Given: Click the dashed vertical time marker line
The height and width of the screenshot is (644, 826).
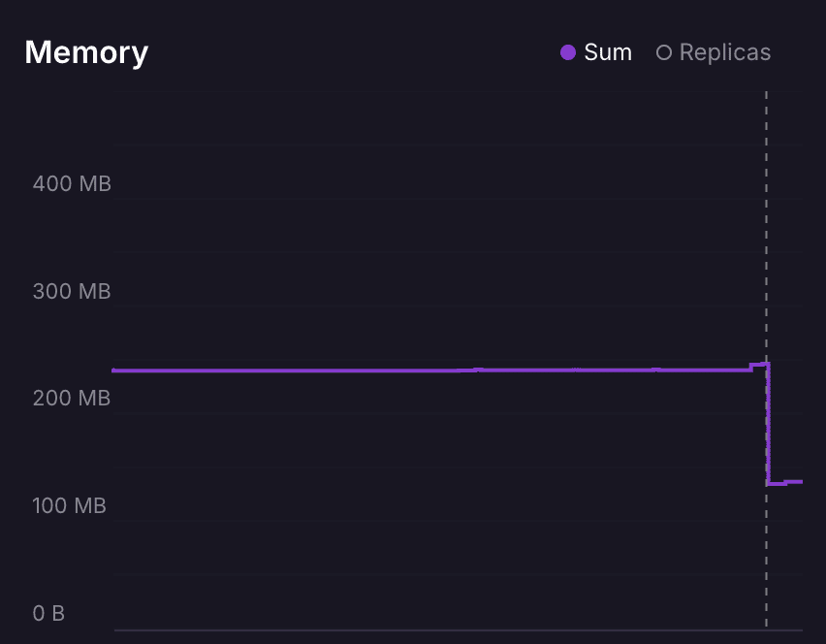Looking at the screenshot, I should [766, 242].
